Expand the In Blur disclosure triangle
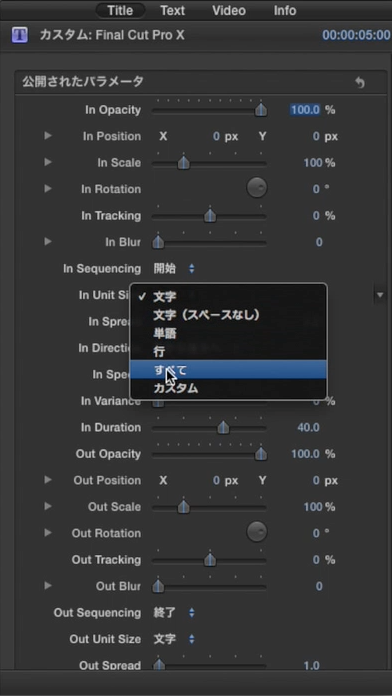Screen dimensions: 392x696 pyautogui.click(x=48, y=241)
